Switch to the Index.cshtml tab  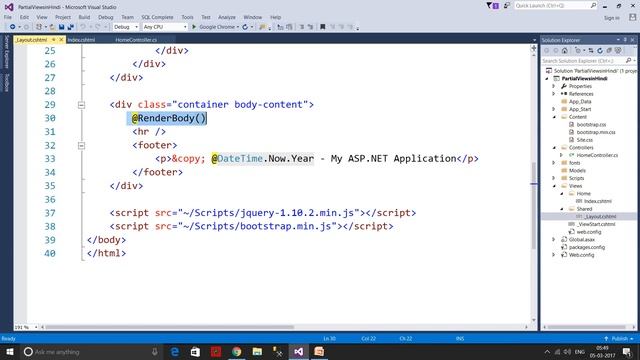coord(81,40)
